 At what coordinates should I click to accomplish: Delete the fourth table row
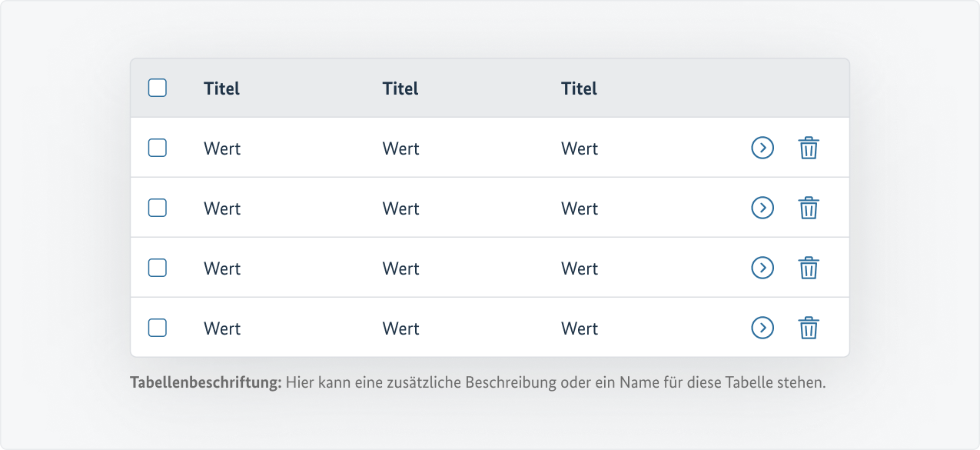coord(809,328)
